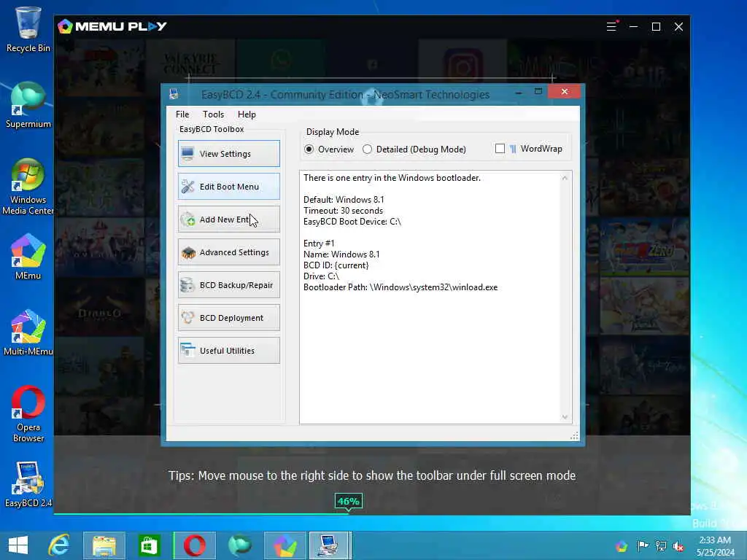Select the Opera Browser desktop shortcut
Screen dimensions: 747x560
[x=28, y=414]
